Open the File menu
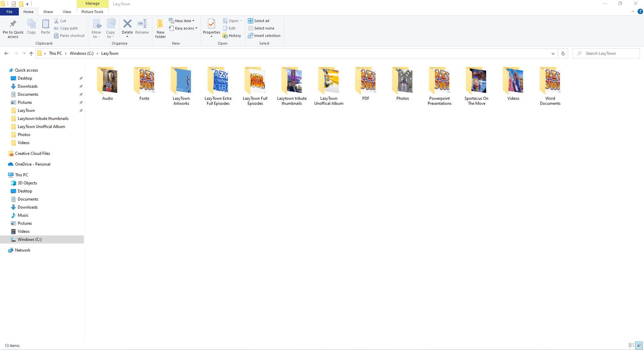644x350 pixels. 9,12
